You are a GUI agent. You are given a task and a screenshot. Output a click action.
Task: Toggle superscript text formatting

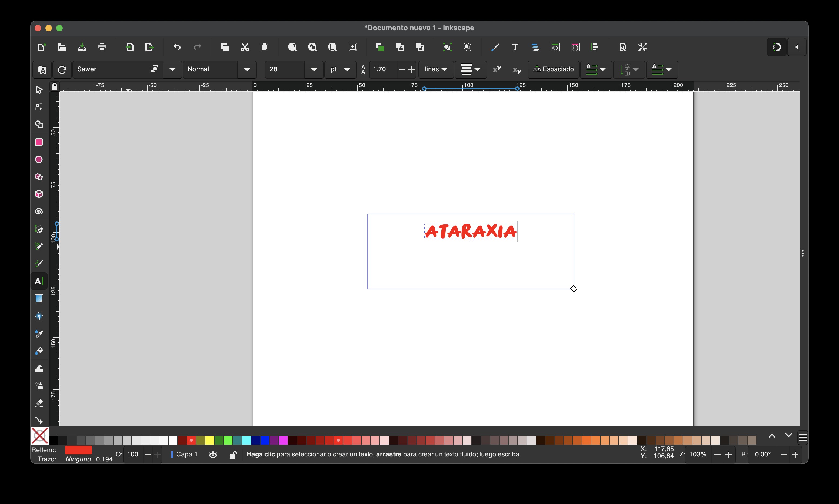[x=497, y=69]
